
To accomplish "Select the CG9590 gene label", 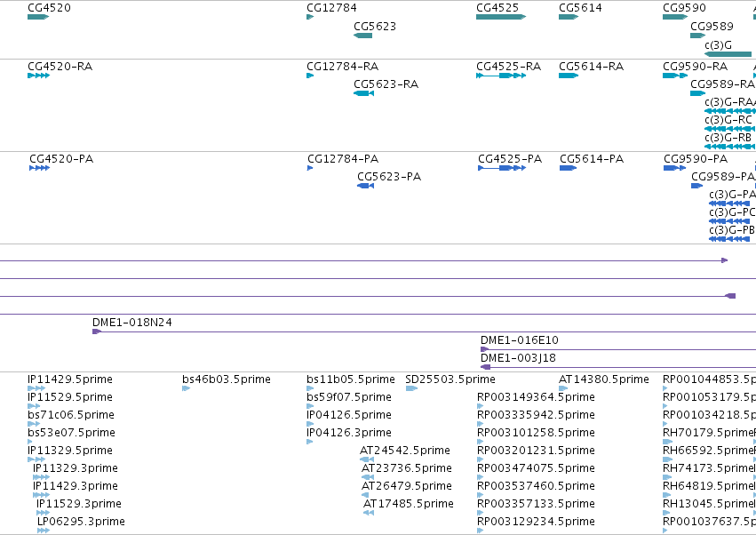I will pyautogui.click(x=684, y=8).
